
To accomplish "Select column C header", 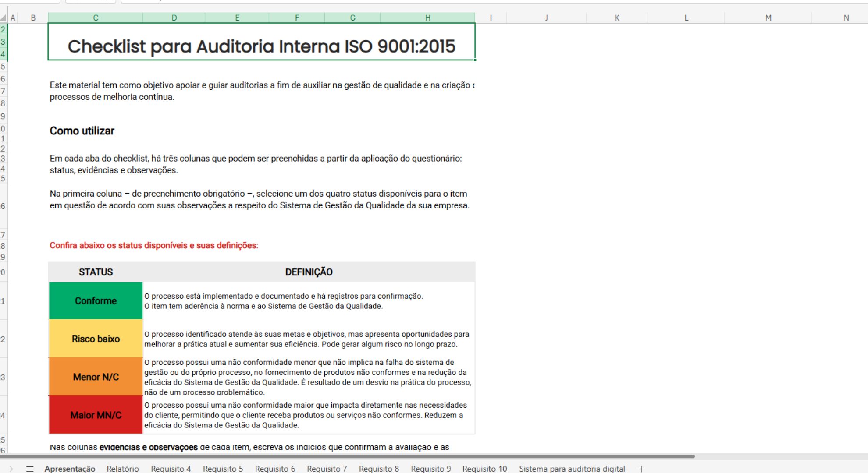I will (96, 18).
